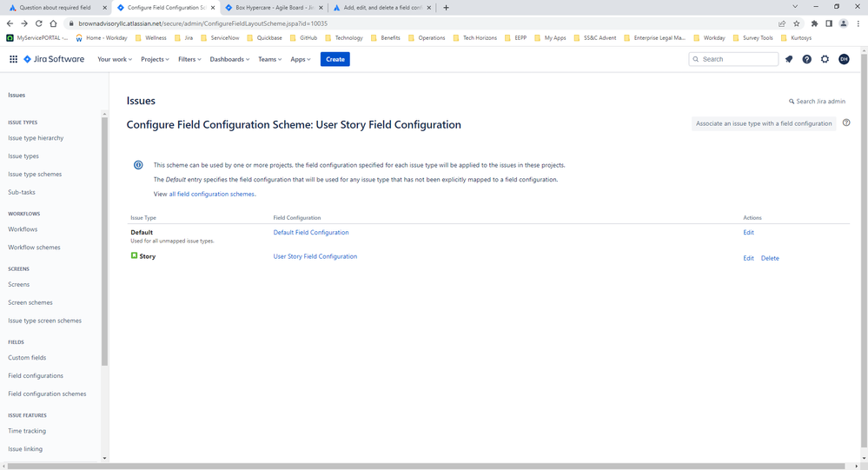The image size is (868, 470).
Task: Switch to Add, edit, and delete a field tab
Action: coord(382,8)
